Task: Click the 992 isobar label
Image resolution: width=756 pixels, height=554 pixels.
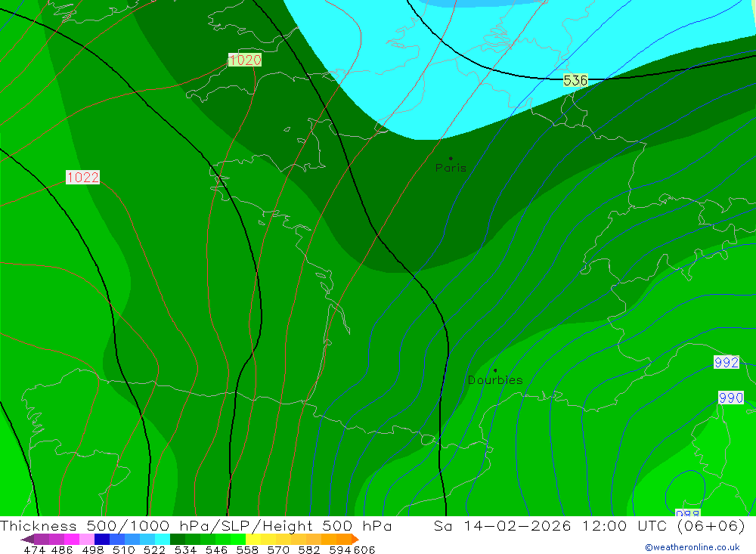Action: click(x=726, y=361)
